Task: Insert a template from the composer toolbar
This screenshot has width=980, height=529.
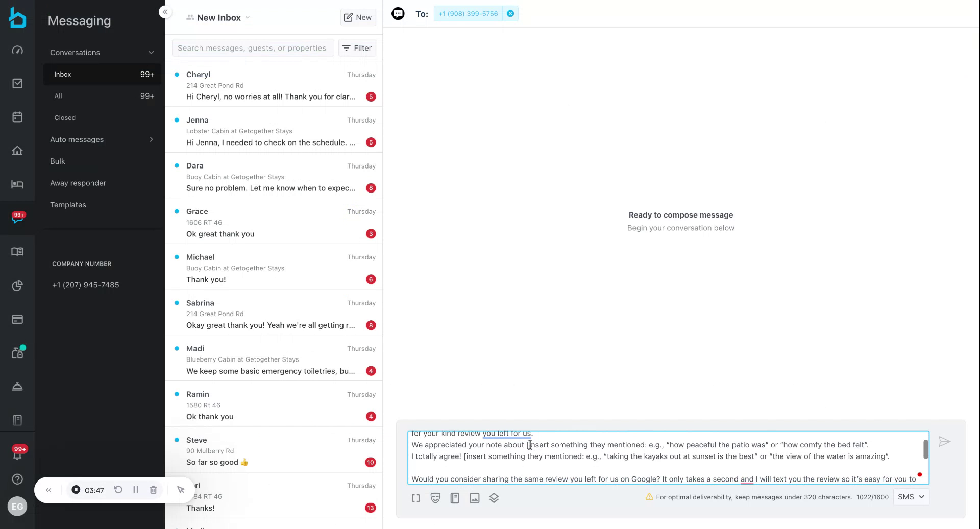Action: [x=454, y=498]
